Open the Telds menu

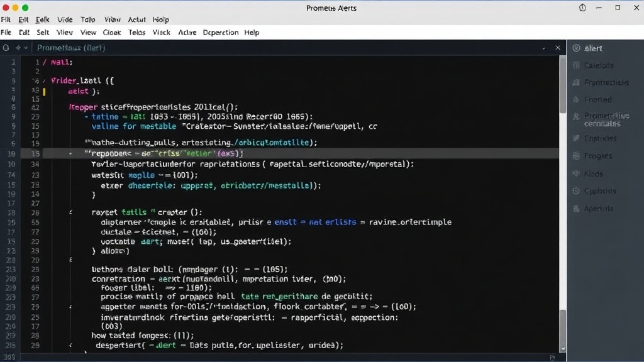[x=136, y=33]
